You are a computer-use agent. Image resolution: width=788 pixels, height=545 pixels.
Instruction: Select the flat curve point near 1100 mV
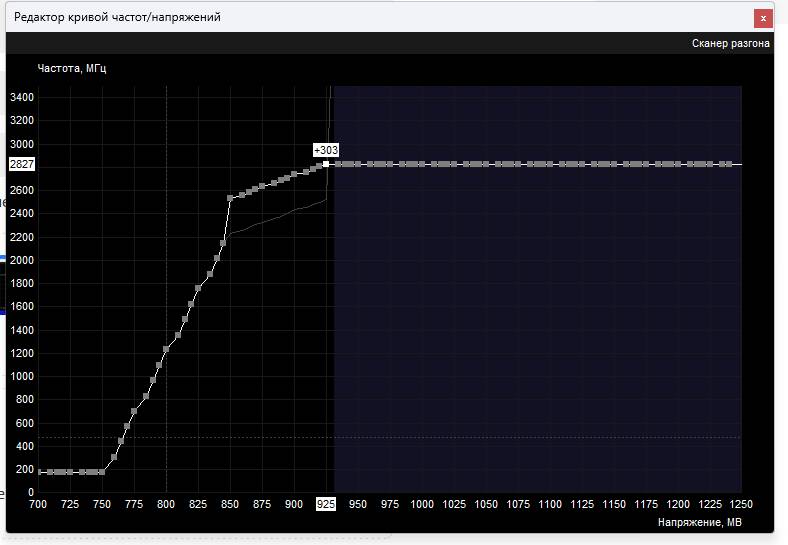point(550,164)
